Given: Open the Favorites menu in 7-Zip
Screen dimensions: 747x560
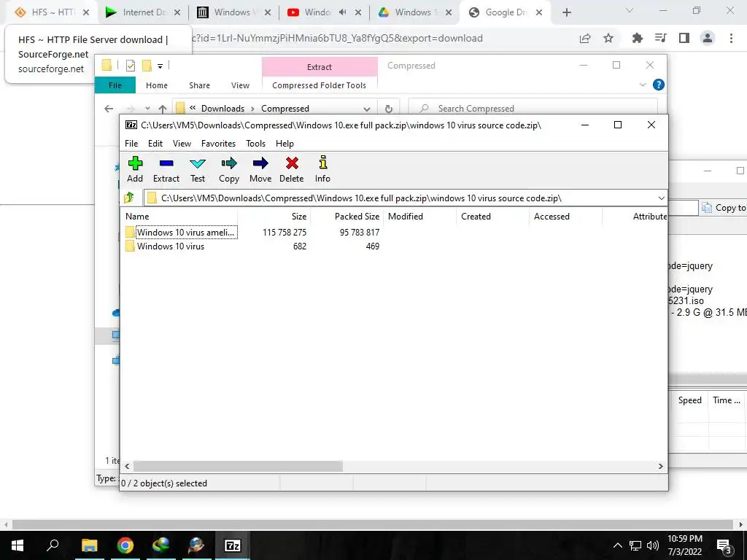Looking at the screenshot, I should [218, 144].
